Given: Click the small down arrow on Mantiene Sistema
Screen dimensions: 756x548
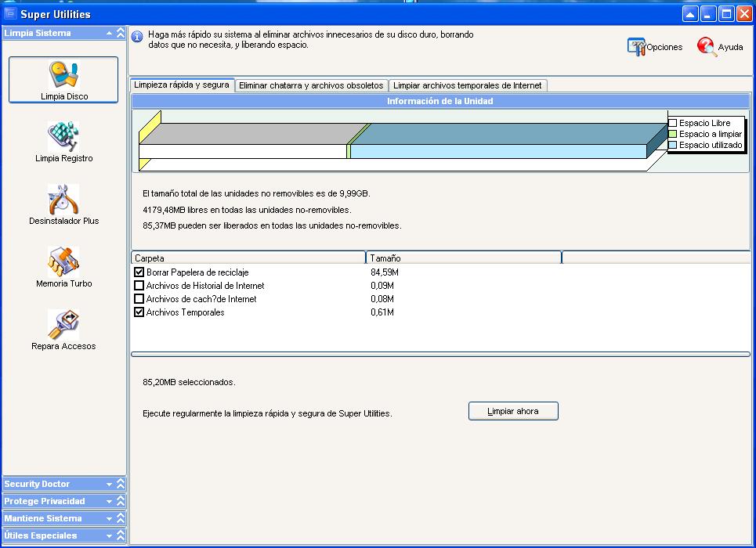Looking at the screenshot, I should tap(110, 518).
